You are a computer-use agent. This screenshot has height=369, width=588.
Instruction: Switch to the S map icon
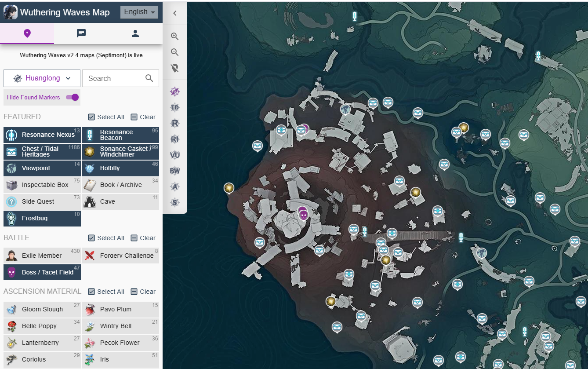point(175,202)
